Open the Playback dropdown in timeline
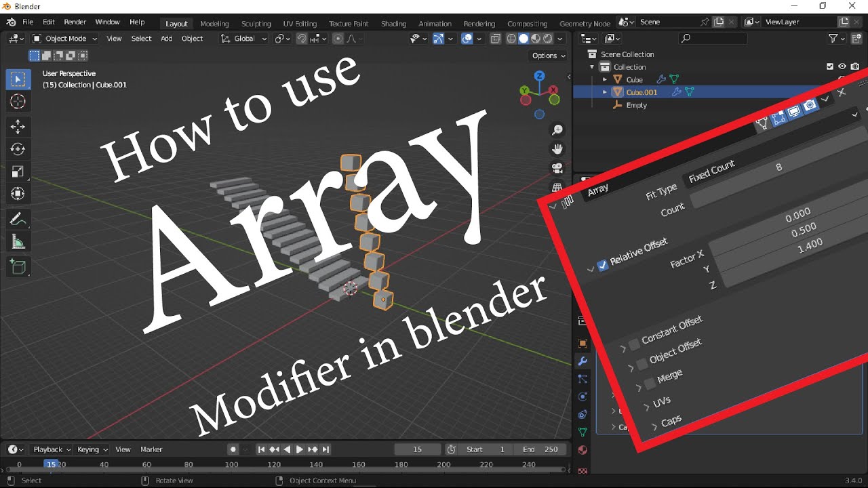Image resolution: width=868 pixels, height=488 pixels. tap(52, 449)
